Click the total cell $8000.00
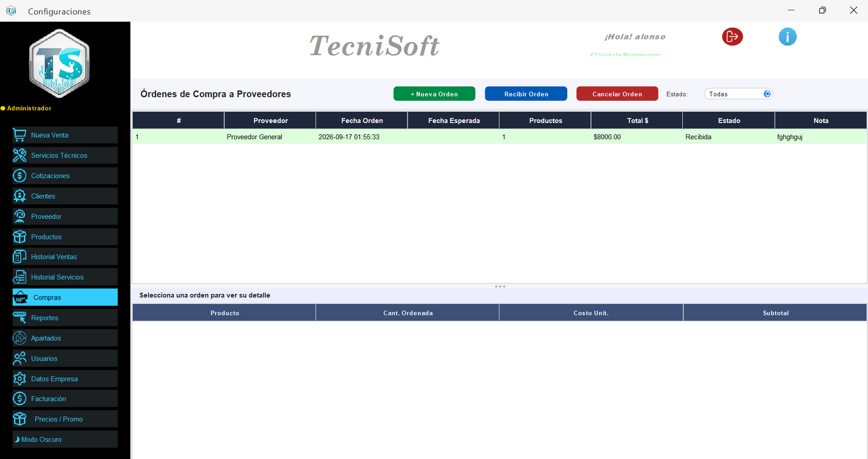The width and height of the screenshot is (868, 459). 636,137
